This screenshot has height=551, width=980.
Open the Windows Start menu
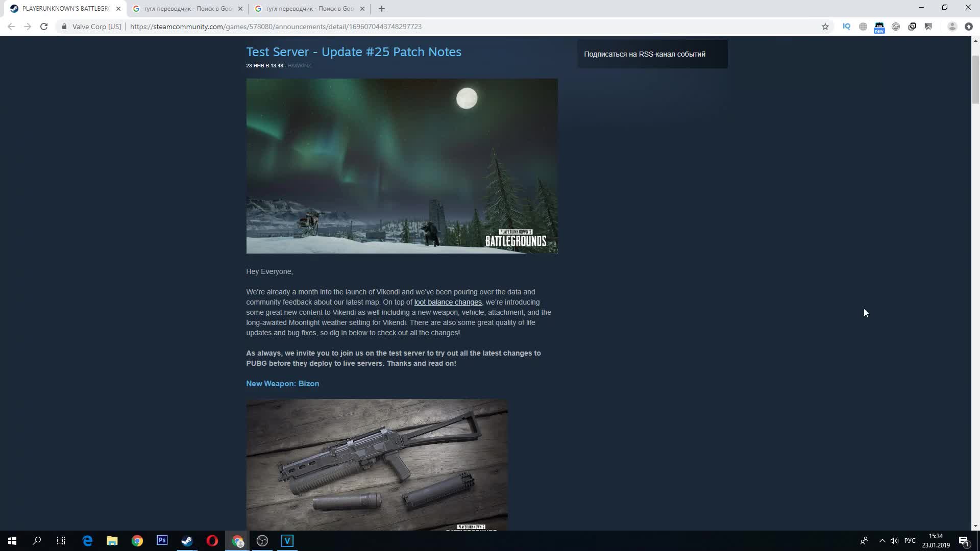coord(12,541)
